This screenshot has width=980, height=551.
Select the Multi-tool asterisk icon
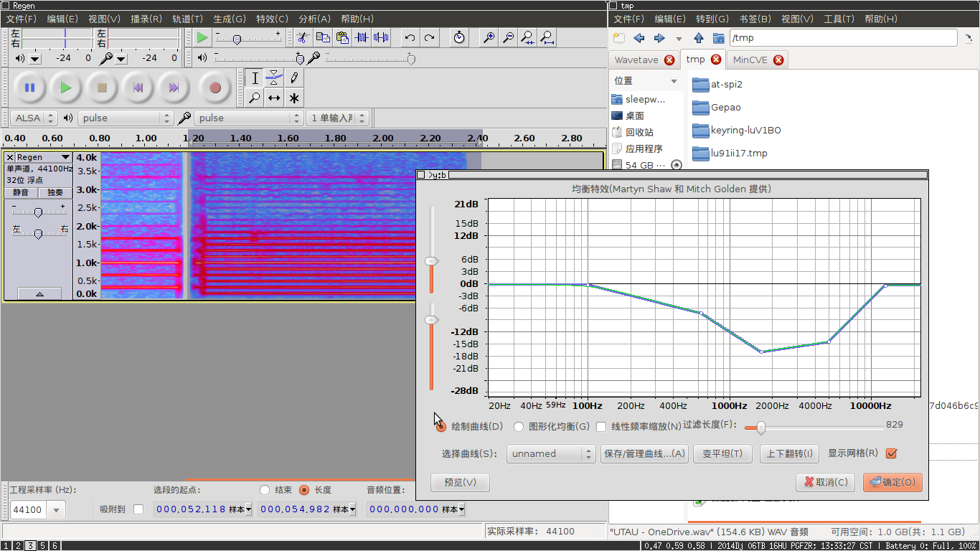coord(294,98)
